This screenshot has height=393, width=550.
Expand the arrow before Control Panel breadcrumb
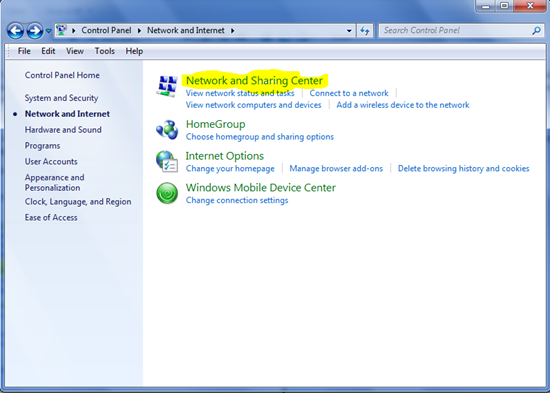point(74,31)
